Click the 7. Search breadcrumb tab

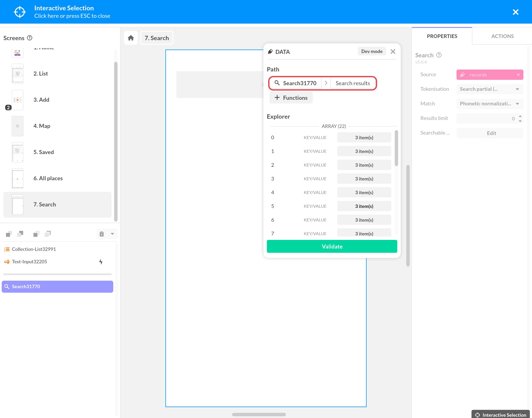pos(157,38)
